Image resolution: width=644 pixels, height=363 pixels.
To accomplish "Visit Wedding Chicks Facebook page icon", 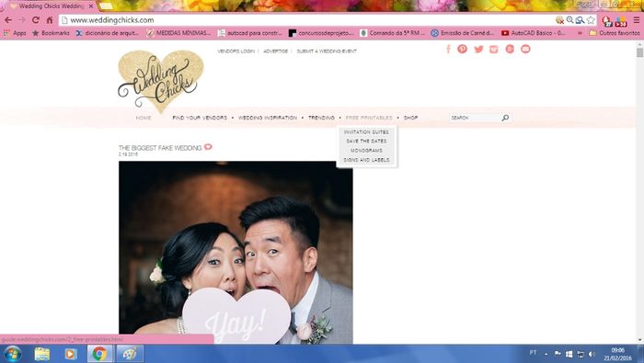I will 448,50.
